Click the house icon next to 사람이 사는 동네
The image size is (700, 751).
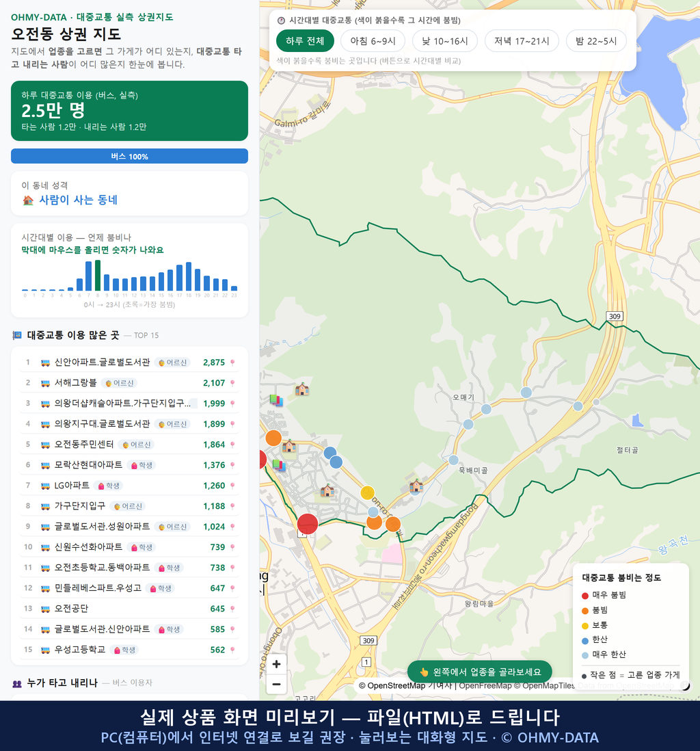click(28, 200)
